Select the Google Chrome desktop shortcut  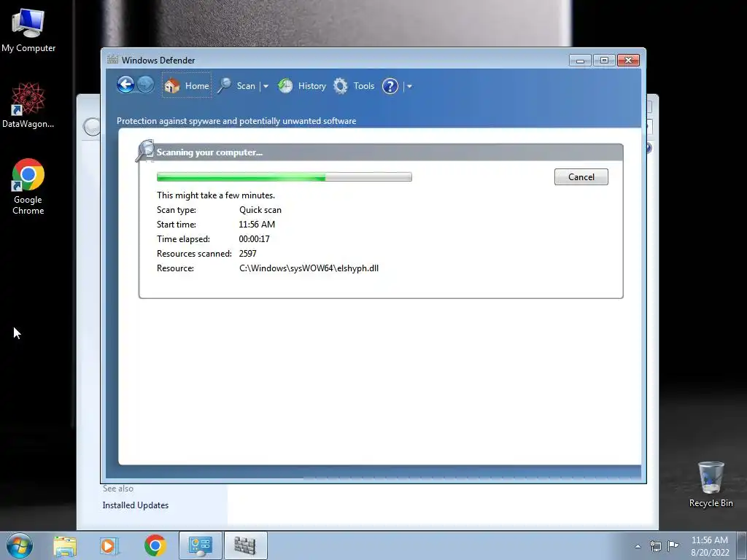pos(28,187)
